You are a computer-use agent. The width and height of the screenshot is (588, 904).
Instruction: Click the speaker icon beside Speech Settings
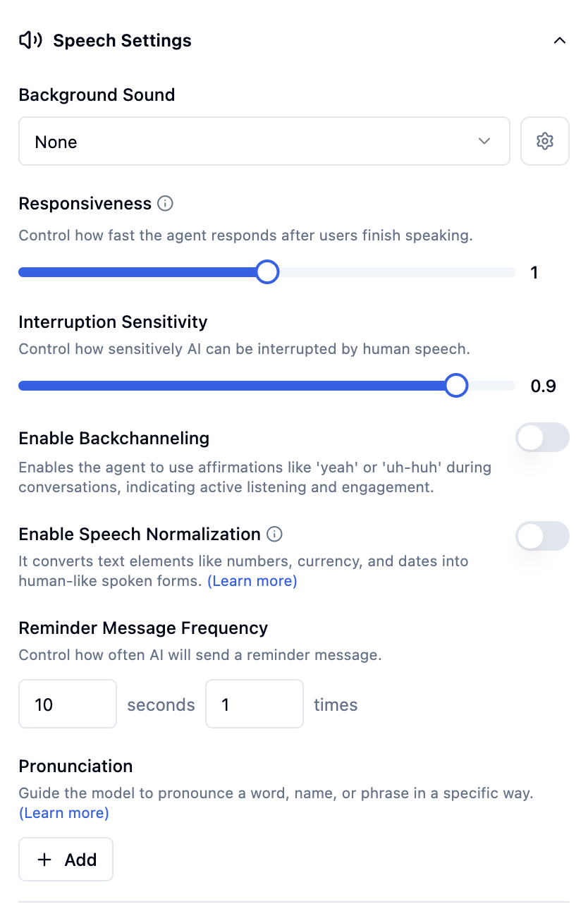tap(29, 40)
